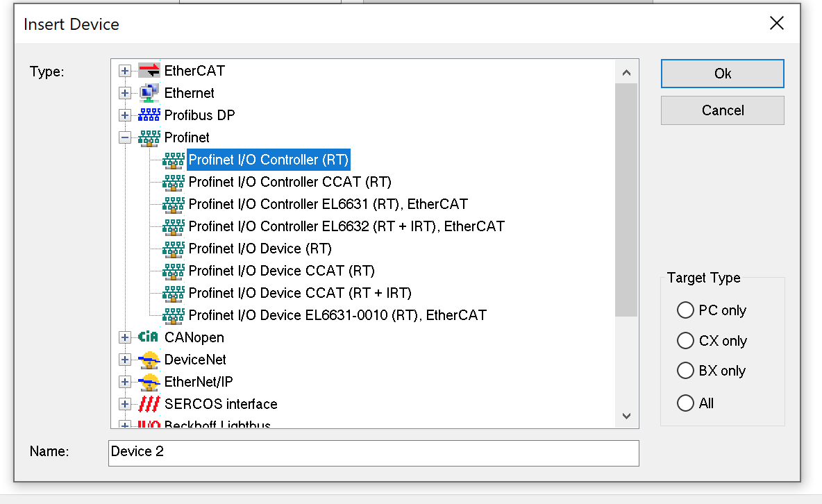Click the Cancel button
Viewport: 822px width, 504px height.
[x=723, y=110]
